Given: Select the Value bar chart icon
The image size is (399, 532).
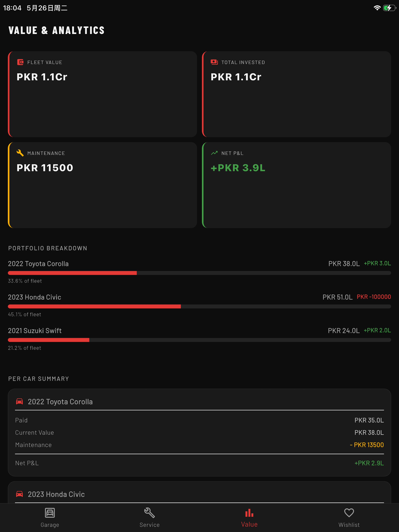Looking at the screenshot, I should pos(249,513).
